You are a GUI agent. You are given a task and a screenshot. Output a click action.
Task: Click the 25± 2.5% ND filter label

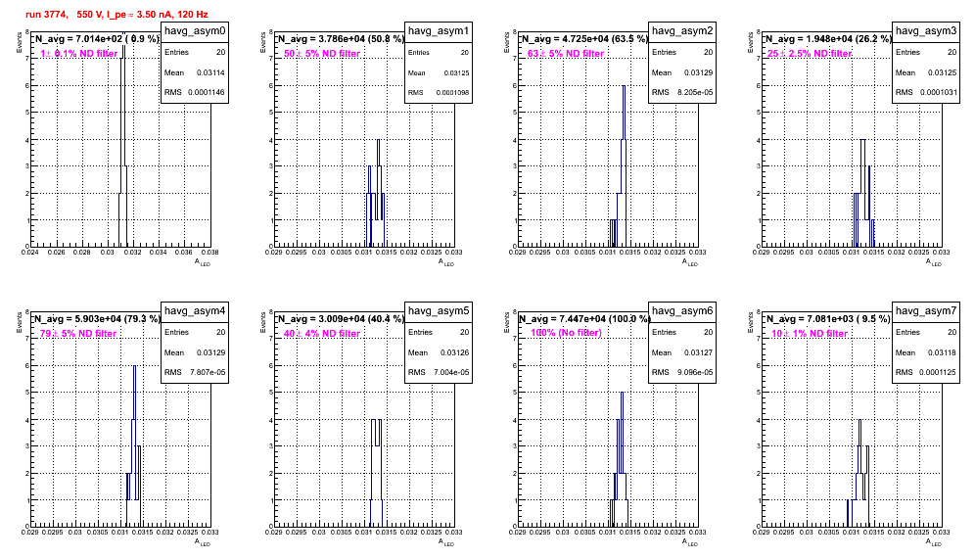[810, 54]
